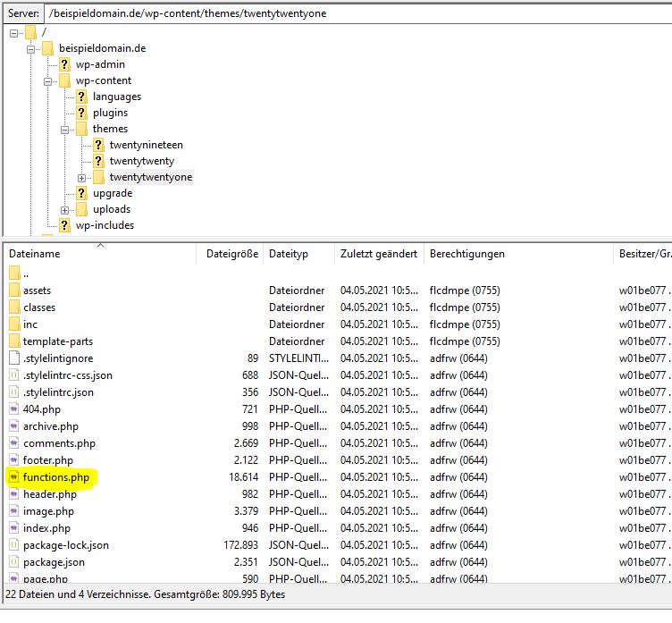Click the assets folder icon in file list
This screenshot has width=672, height=623.
(x=14, y=290)
